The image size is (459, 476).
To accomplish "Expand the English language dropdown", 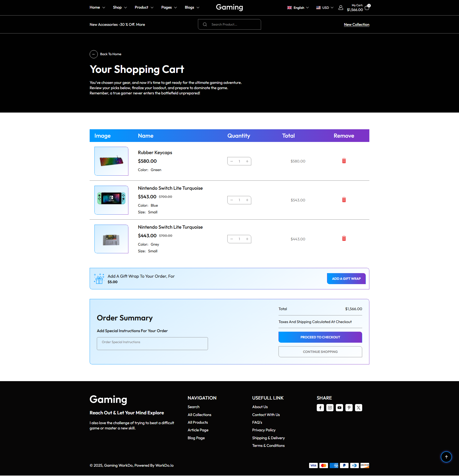I will [298, 8].
